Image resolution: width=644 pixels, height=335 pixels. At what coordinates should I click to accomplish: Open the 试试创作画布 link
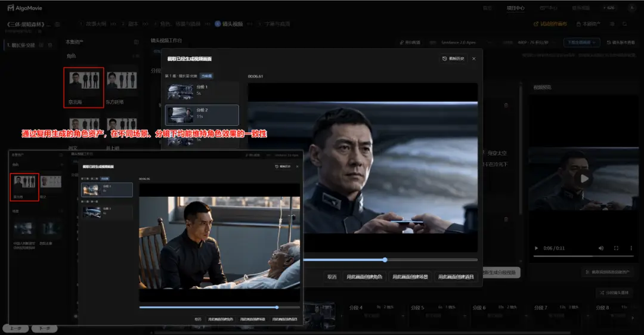[x=550, y=24]
